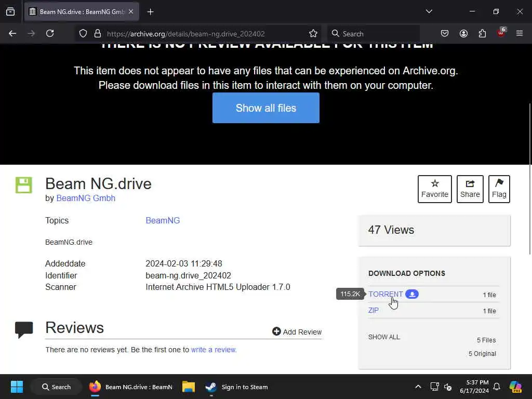
Task: Open the Windows Start menu
Action: [17, 387]
